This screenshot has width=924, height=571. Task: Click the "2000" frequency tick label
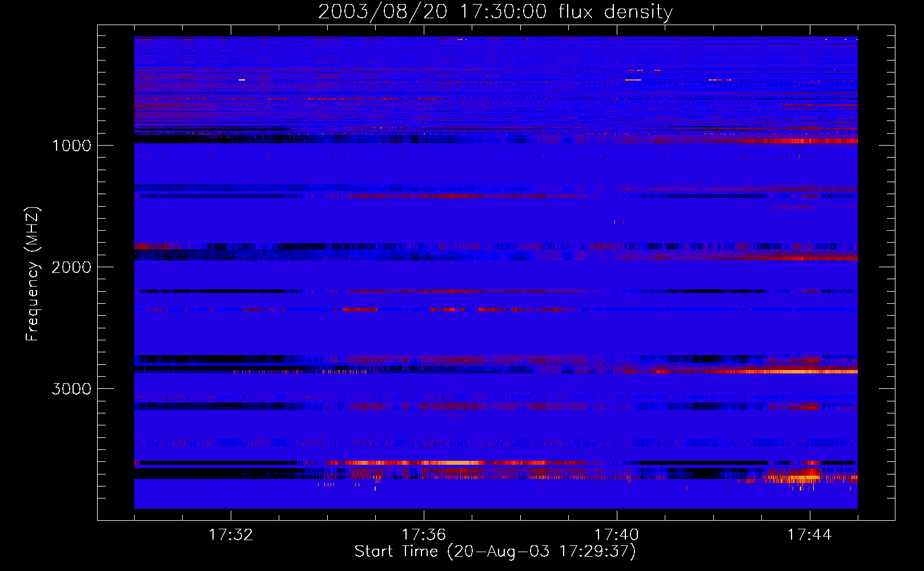[x=71, y=267]
